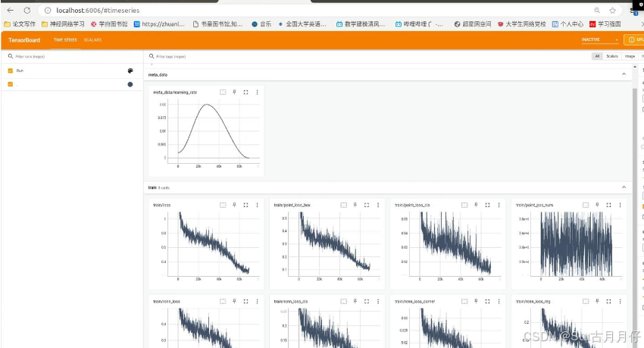
Task: Pin the train/point_pos_num chart
Action: (x=597, y=205)
